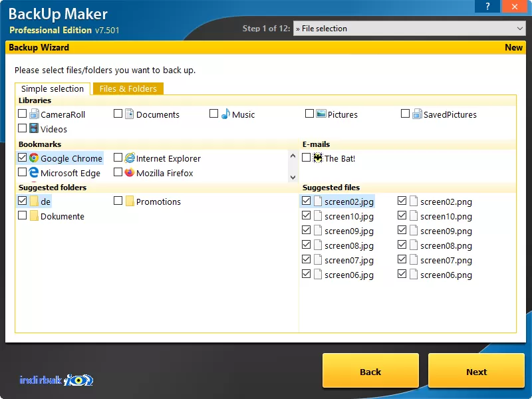The height and width of the screenshot is (399, 532).
Task: Click the screen09.jpg file icon
Action: (318, 230)
